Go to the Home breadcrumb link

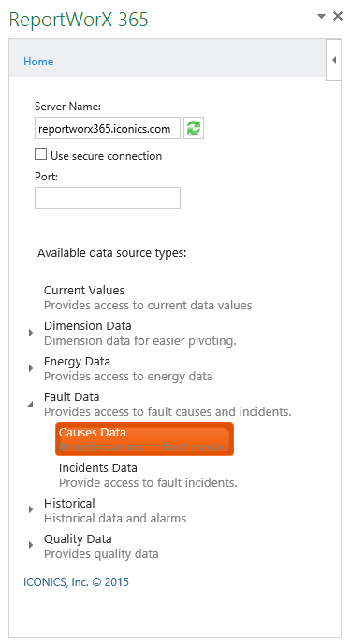(38, 61)
